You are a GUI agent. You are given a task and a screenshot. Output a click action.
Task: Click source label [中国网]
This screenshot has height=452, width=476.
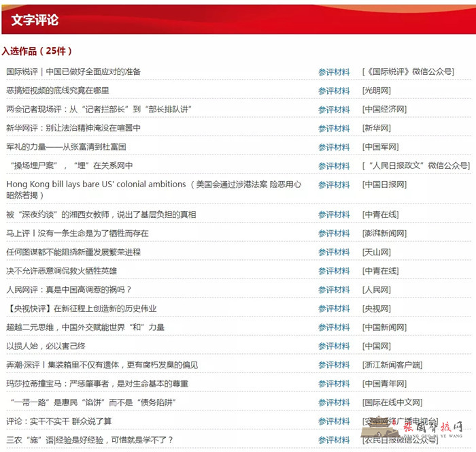377,346
